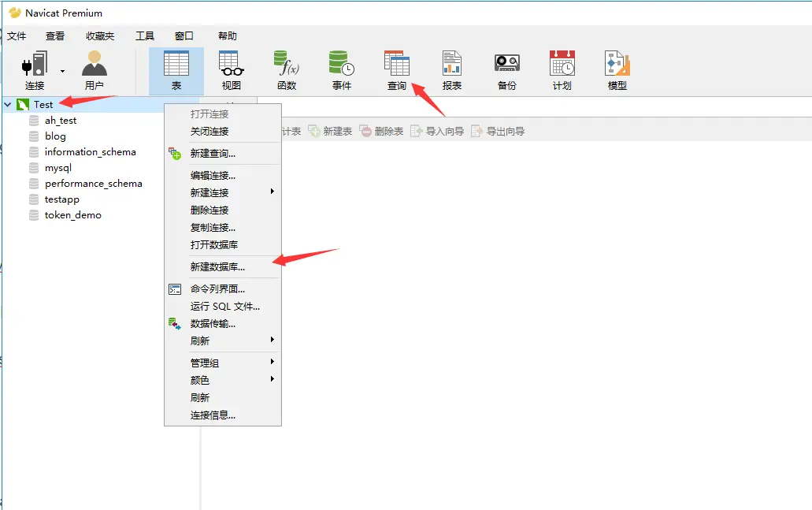The height and width of the screenshot is (510, 812).
Task: Select the performance_schema database
Action: click(x=93, y=184)
